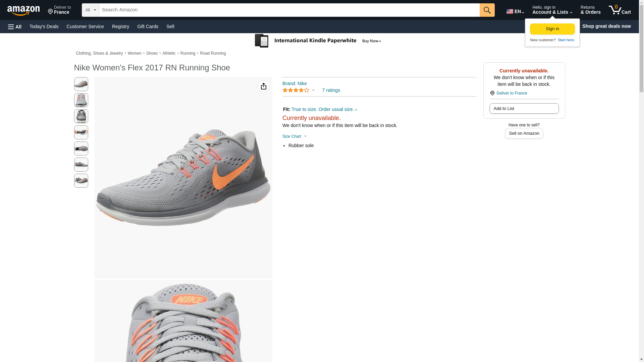The image size is (644, 362).
Task: Select the first shoe side-view thumbnail
Action: [81, 84]
